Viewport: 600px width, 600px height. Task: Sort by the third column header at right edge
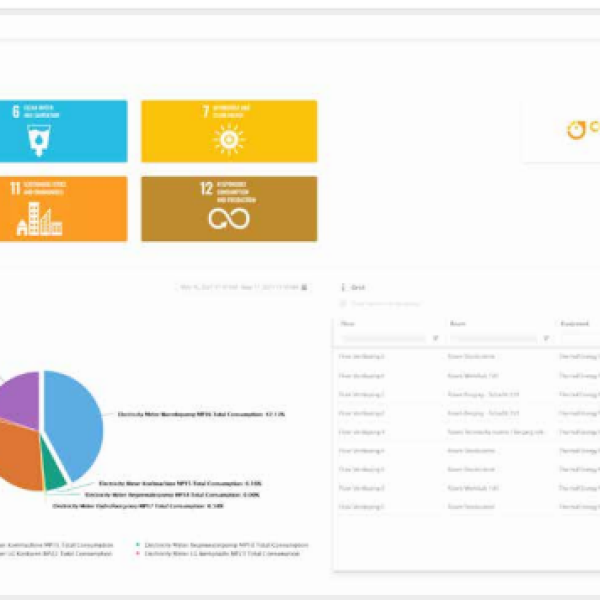(575, 323)
